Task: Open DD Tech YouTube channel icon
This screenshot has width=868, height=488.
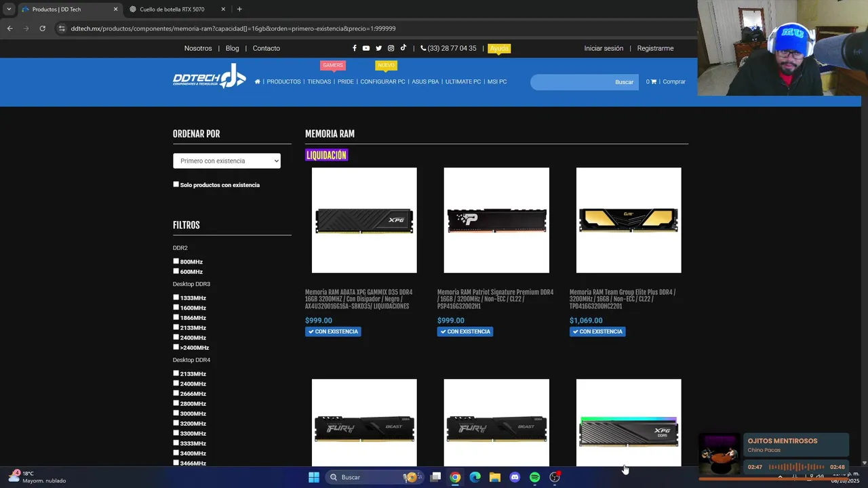Action: point(366,48)
